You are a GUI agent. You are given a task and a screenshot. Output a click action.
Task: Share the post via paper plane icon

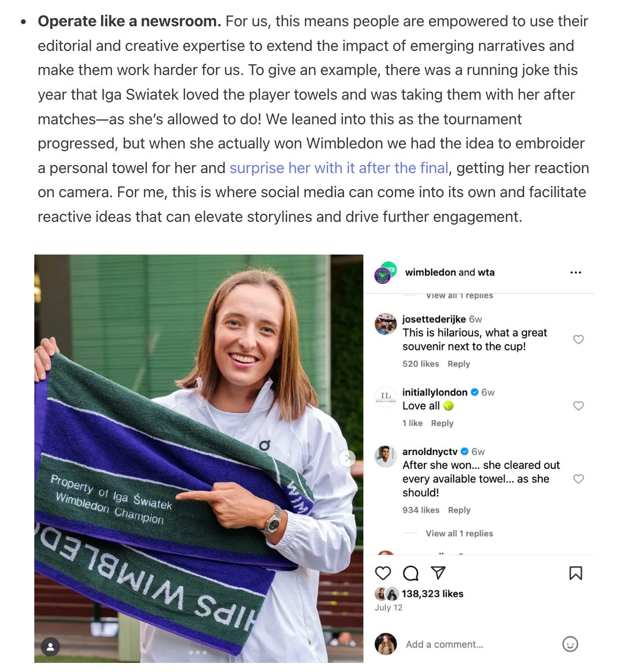tap(438, 573)
